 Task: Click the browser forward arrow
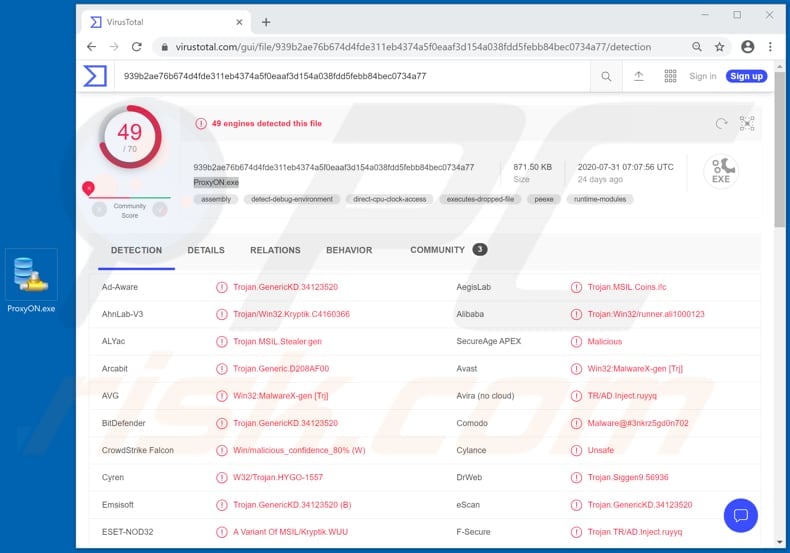click(114, 47)
